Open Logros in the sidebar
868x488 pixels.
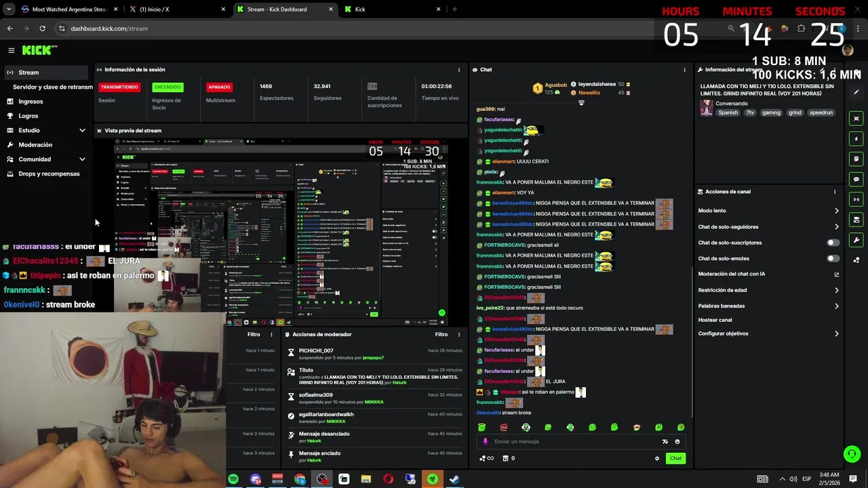[x=28, y=116]
